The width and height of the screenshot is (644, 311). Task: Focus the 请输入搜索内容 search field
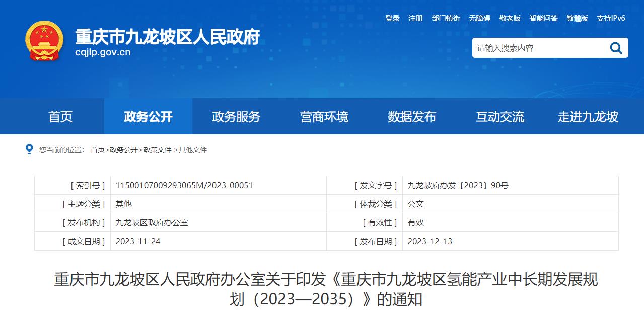coord(539,48)
